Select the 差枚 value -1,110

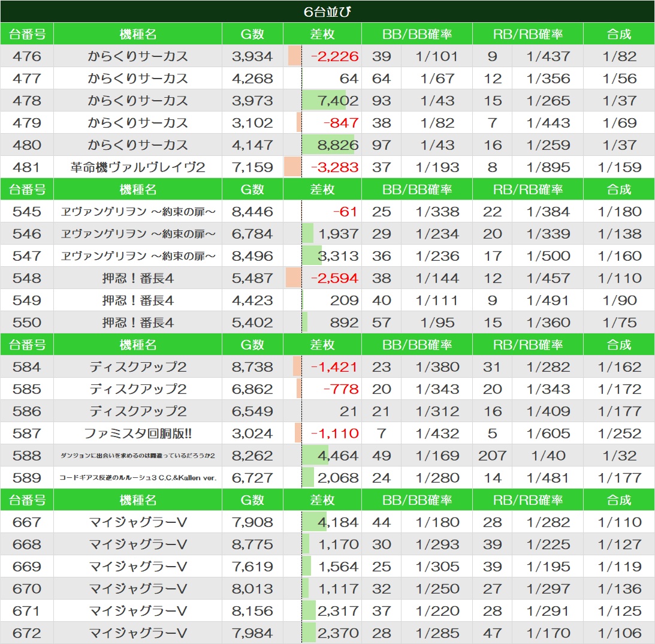click(x=334, y=433)
